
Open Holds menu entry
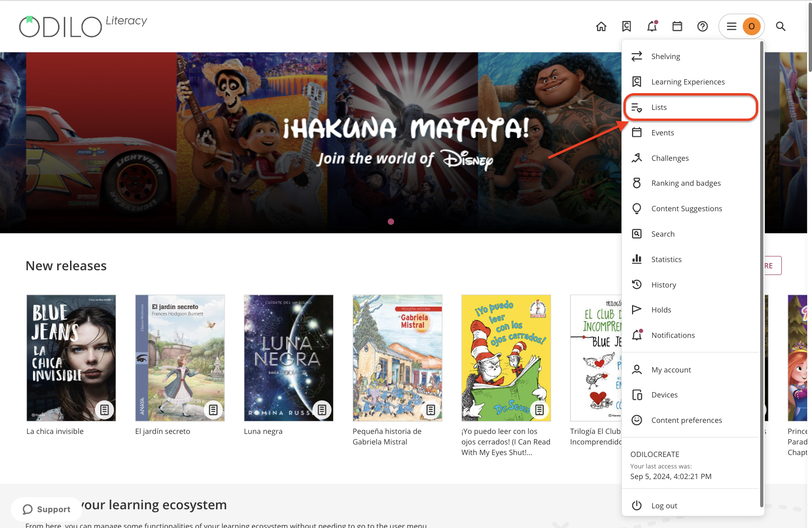pyautogui.click(x=691, y=310)
